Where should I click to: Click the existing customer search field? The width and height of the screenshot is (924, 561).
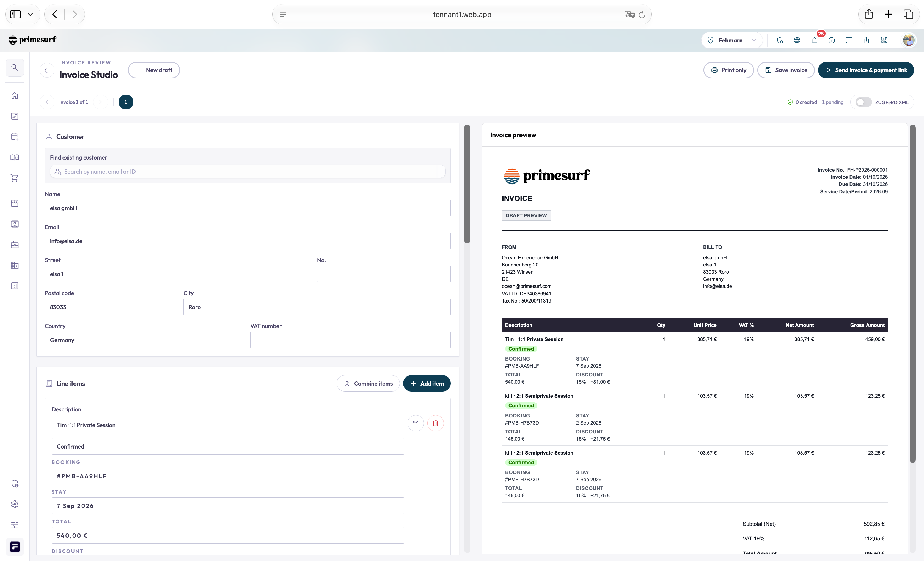click(248, 171)
